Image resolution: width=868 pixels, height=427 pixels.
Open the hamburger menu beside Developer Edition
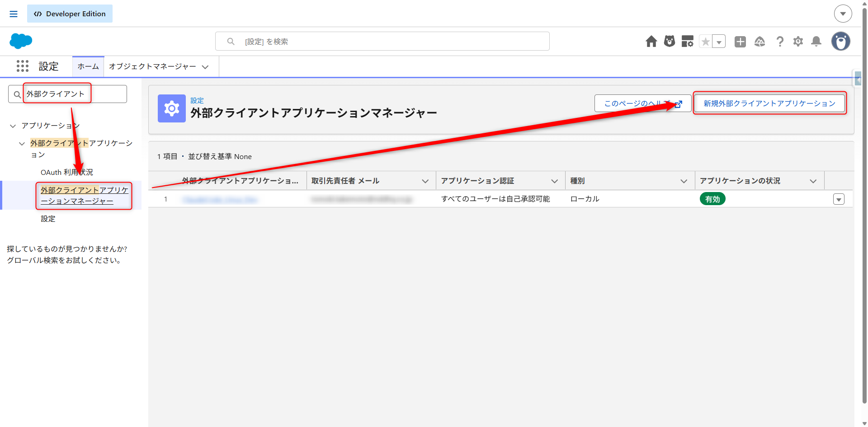pyautogui.click(x=14, y=14)
